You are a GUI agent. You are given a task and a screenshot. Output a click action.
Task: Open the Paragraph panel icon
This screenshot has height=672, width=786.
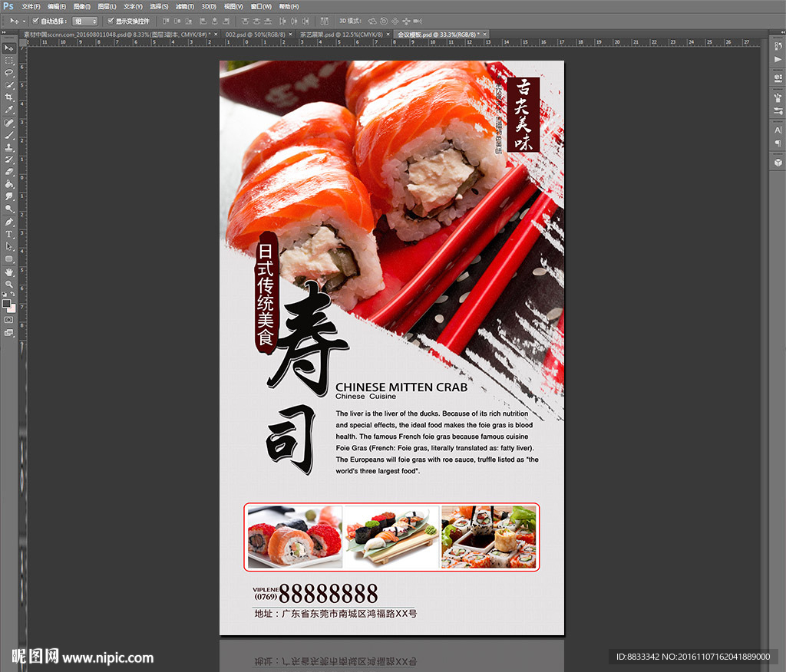[x=778, y=143]
